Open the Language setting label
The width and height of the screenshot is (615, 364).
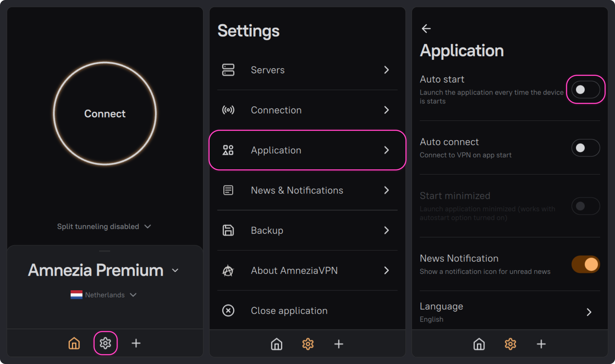[x=441, y=306]
